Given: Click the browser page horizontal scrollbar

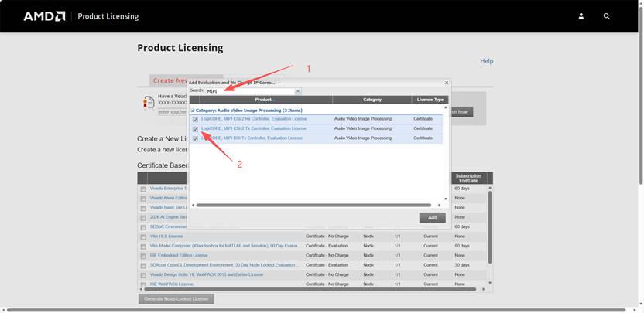Looking at the screenshot, I should point(317,310).
